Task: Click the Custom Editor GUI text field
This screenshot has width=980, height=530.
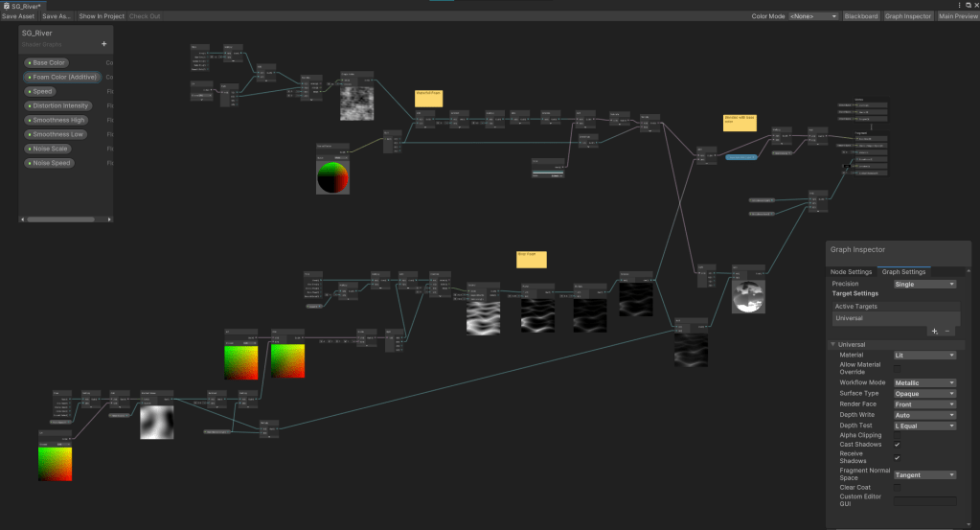Action: tap(924, 501)
